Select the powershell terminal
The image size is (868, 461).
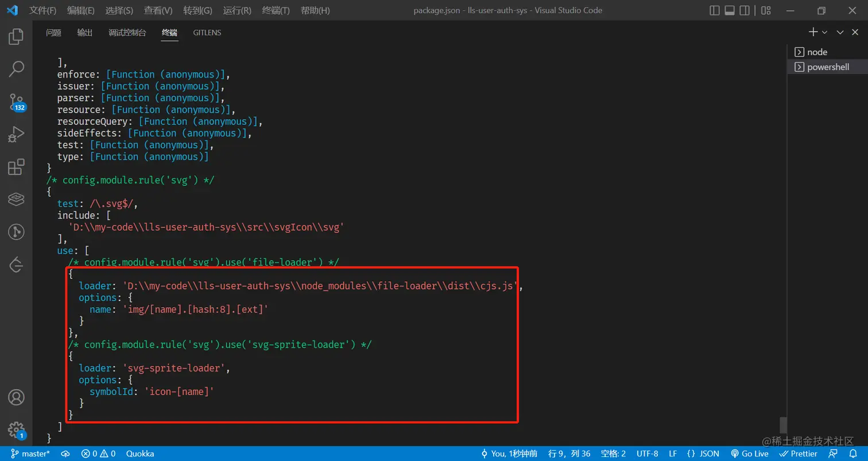[827, 67]
